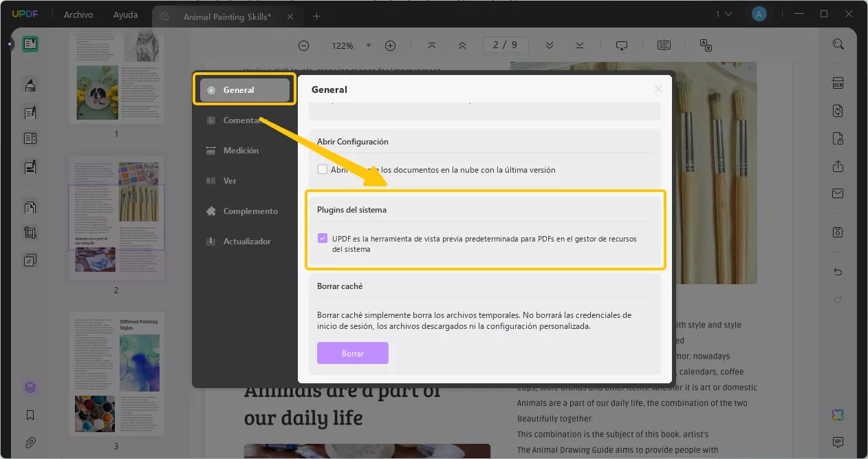Open Medición settings tab
868x459 pixels.
click(245, 151)
